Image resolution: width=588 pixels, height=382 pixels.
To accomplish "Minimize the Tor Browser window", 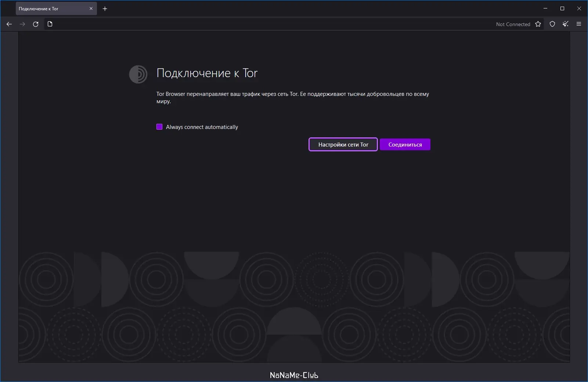I will [545, 8].
